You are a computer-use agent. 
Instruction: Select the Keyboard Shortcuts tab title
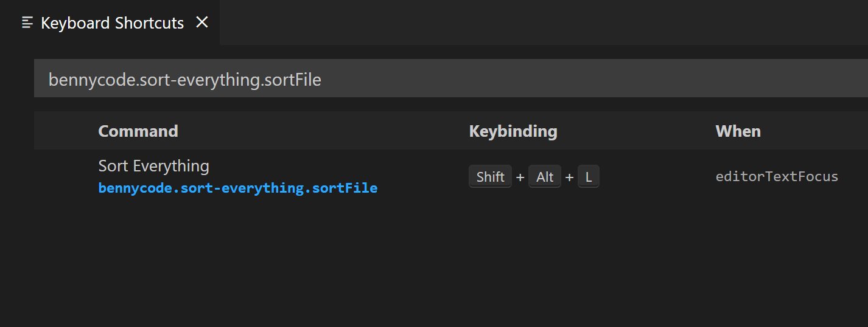coord(112,23)
